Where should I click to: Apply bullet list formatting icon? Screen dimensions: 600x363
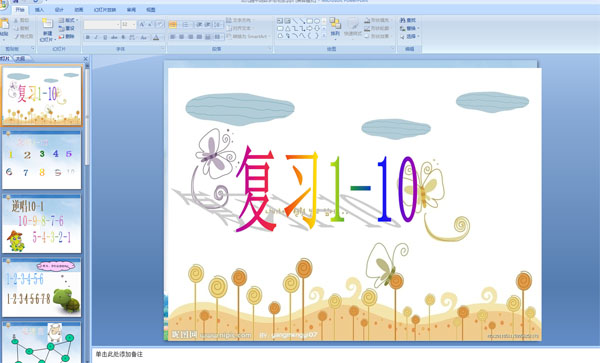pyautogui.click(x=173, y=25)
